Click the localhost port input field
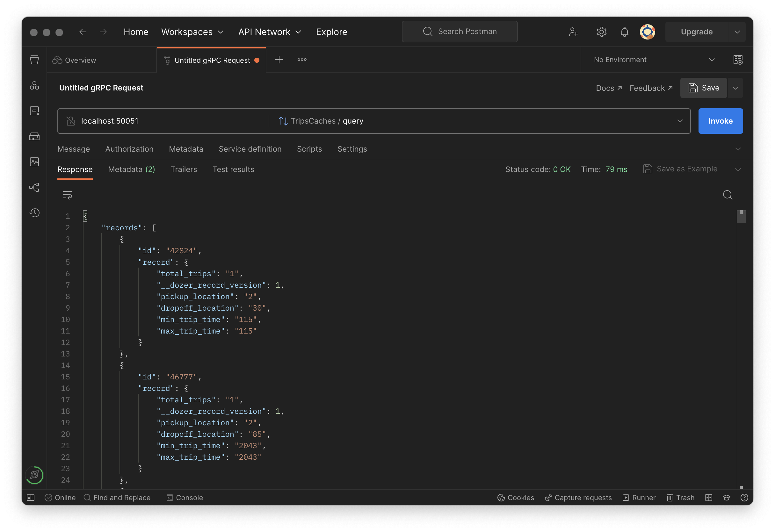This screenshot has width=775, height=532. (167, 121)
